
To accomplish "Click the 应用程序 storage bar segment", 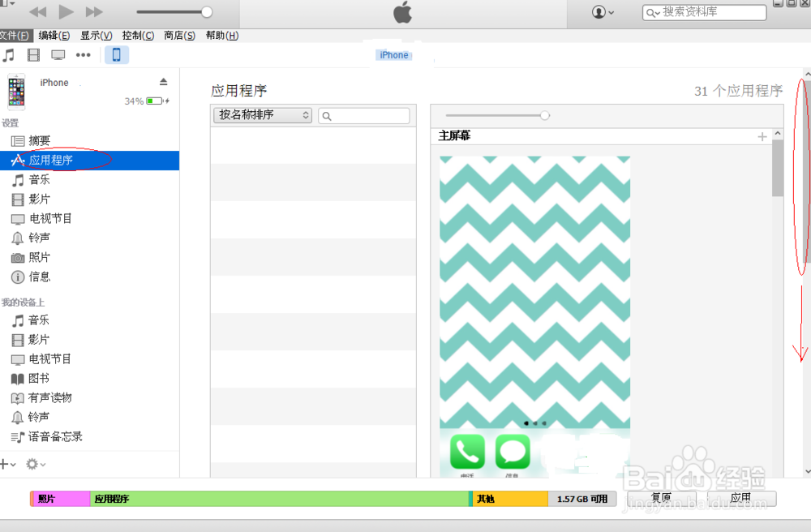I will [279, 499].
